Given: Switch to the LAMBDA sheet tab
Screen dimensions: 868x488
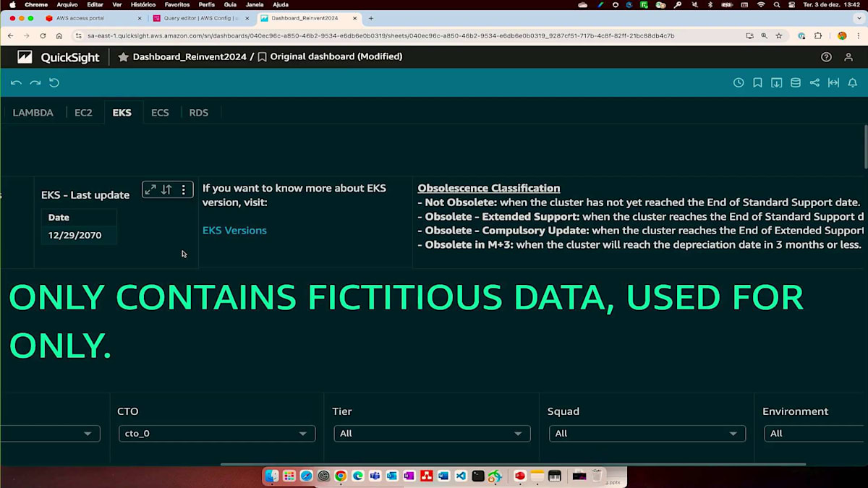Looking at the screenshot, I should click(x=33, y=113).
